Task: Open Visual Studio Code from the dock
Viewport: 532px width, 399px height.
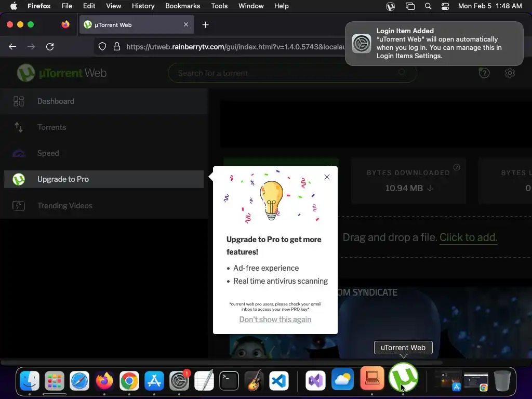Action: click(279, 381)
